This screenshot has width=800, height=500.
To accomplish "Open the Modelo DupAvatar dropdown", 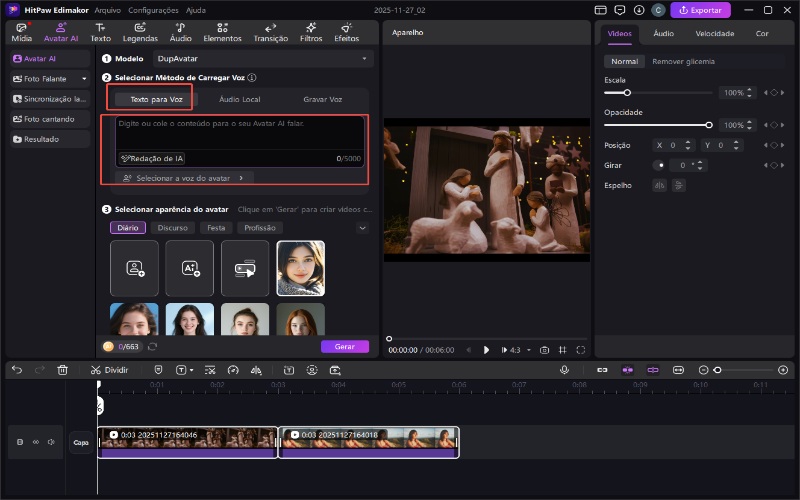I will [x=263, y=59].
